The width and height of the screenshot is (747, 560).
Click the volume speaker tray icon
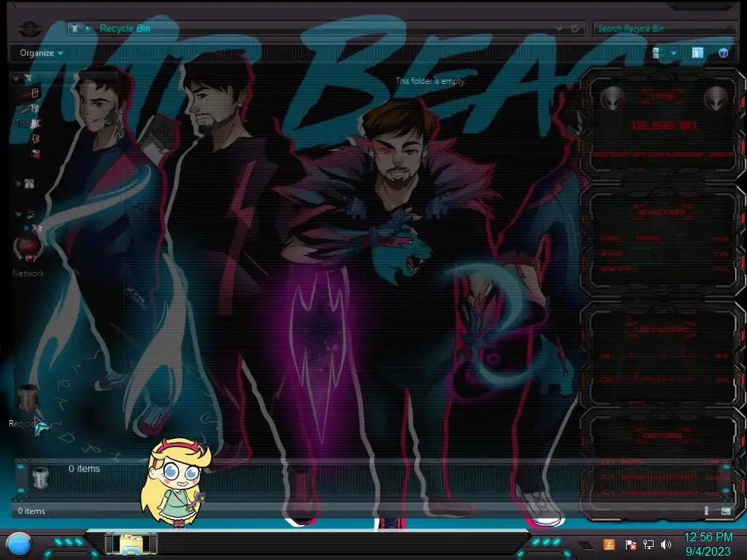666,544
